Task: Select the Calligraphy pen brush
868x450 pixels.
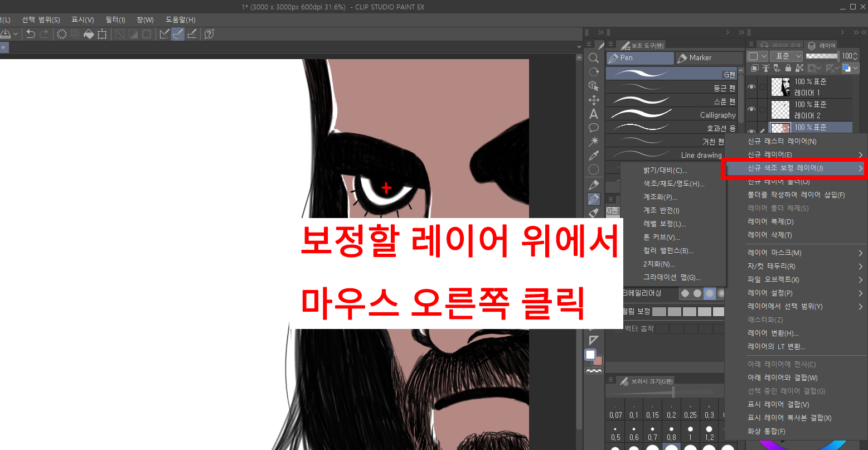Action: (672, 114)
